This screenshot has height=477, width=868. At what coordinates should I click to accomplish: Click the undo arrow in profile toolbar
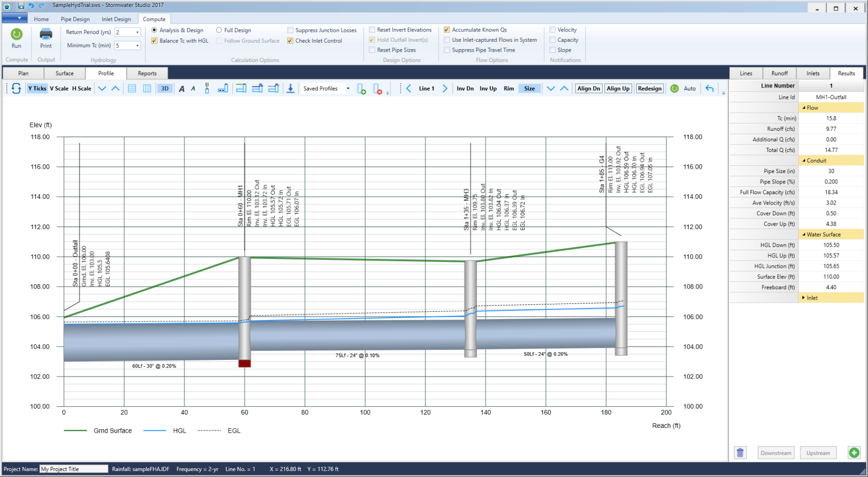click(709, 89)
